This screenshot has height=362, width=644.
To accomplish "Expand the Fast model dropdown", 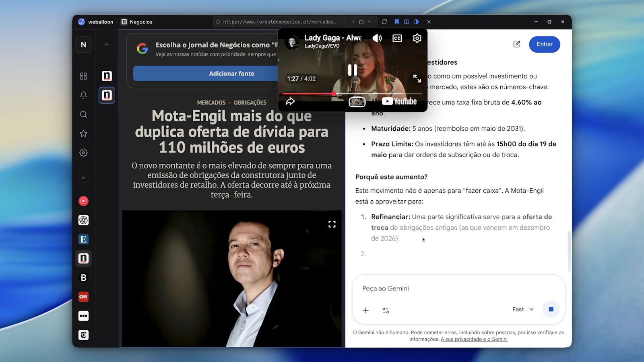I will pos(523,309).
